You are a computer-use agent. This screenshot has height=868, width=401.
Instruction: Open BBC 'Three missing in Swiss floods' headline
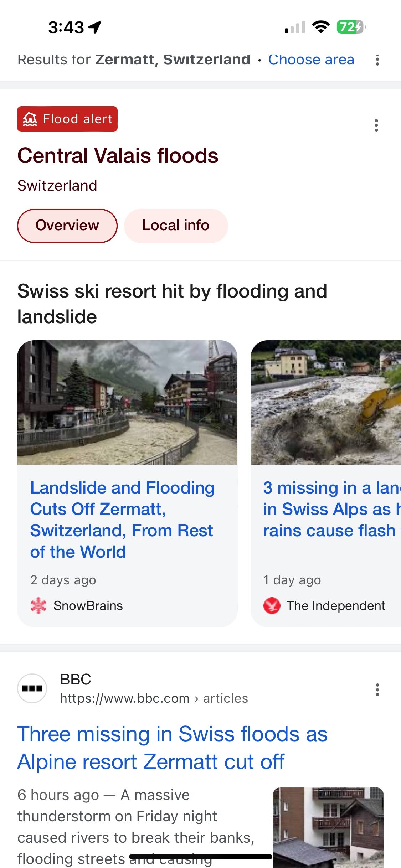(172, 748)
